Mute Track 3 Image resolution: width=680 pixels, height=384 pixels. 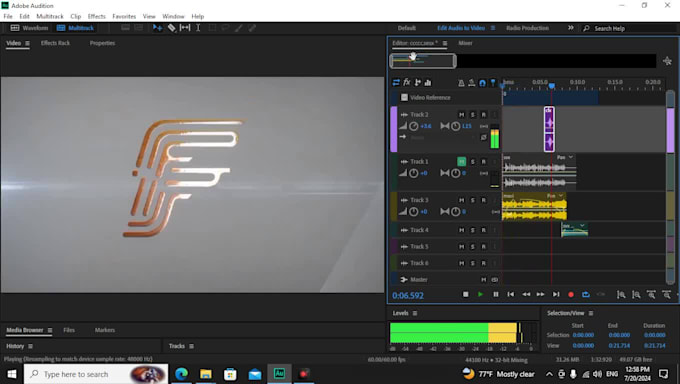click(461, 200)
